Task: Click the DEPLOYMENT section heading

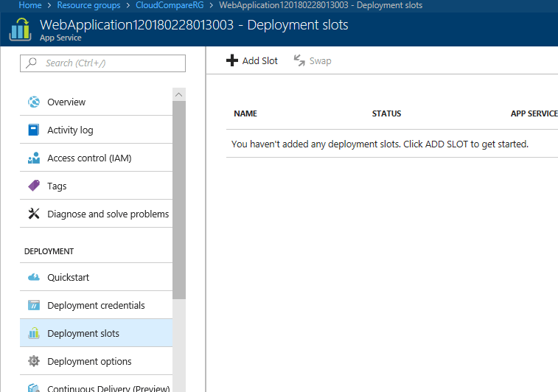Action: (x=49, y=251)
